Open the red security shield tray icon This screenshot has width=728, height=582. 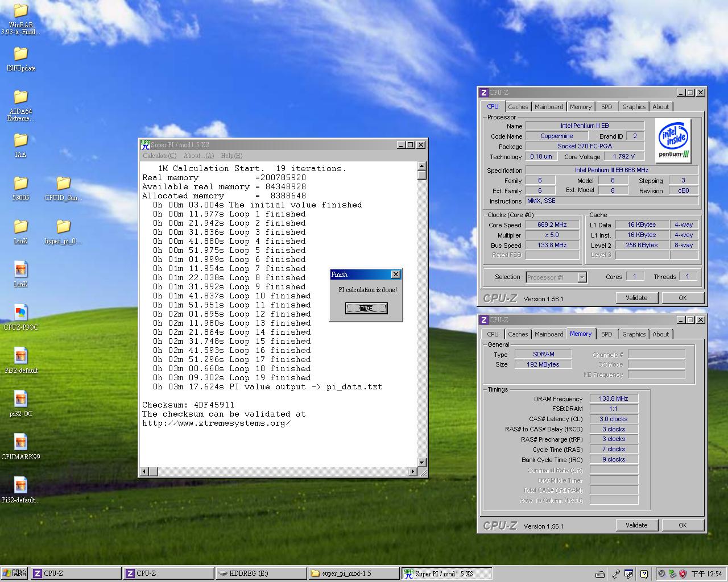[683, 574]
